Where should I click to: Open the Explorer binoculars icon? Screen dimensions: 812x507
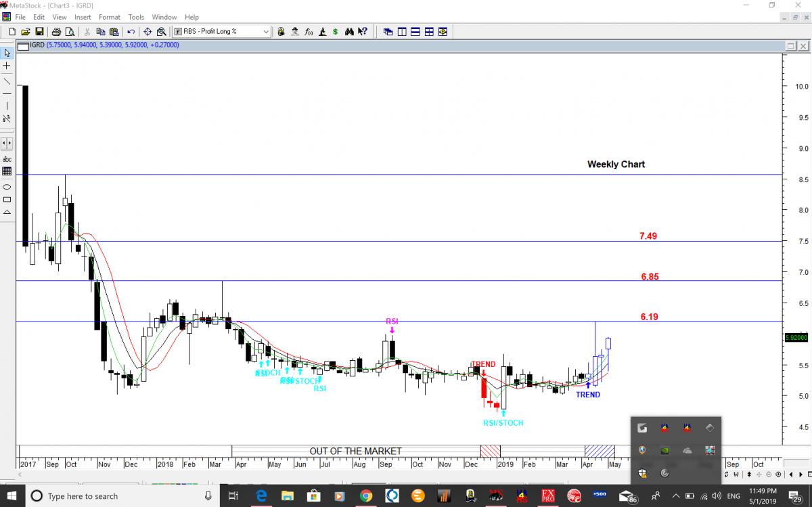[x=349, y=32]
